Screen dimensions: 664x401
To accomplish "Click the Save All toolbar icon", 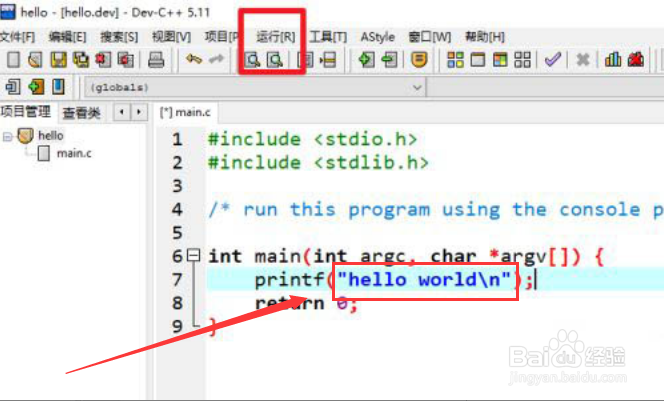I will [x=81, y=60].
